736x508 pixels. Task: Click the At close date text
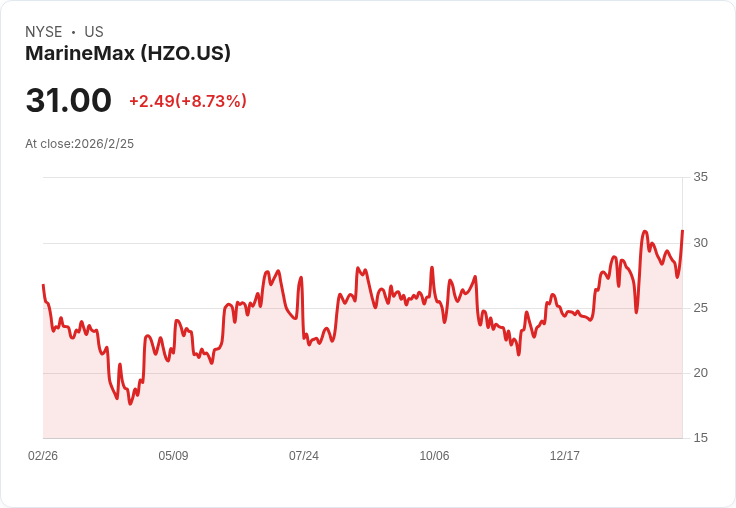coord(79,144)
